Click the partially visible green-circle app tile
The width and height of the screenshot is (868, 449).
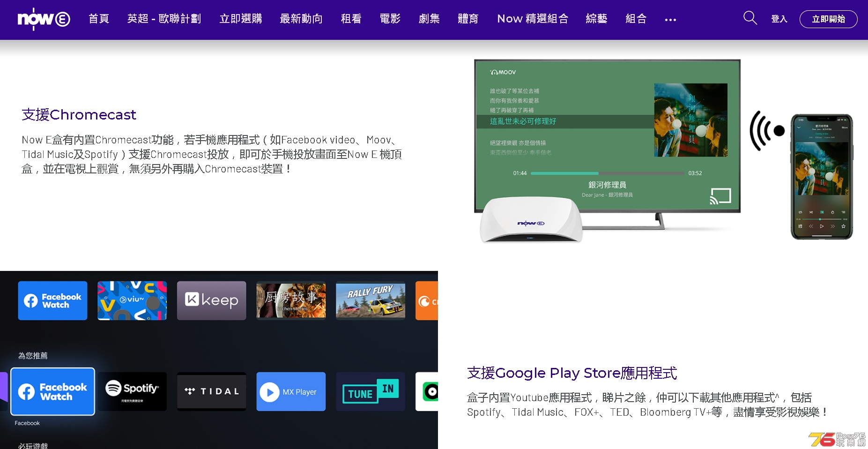pos(427,391)
